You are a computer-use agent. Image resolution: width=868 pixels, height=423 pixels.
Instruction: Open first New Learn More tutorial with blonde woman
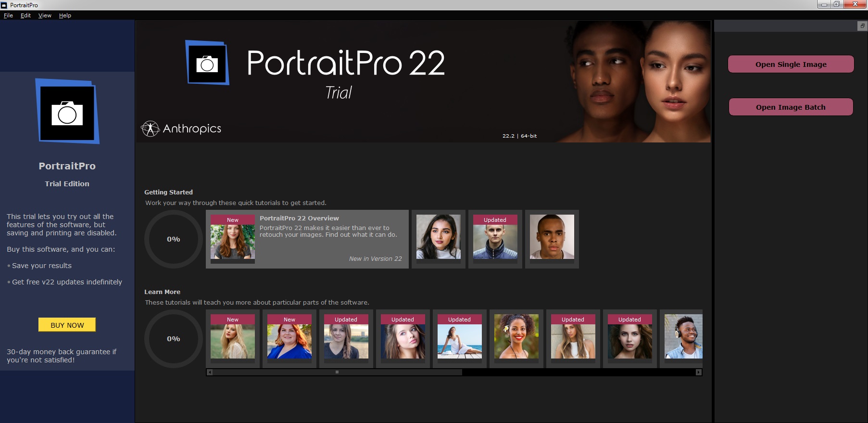(233, 339)
